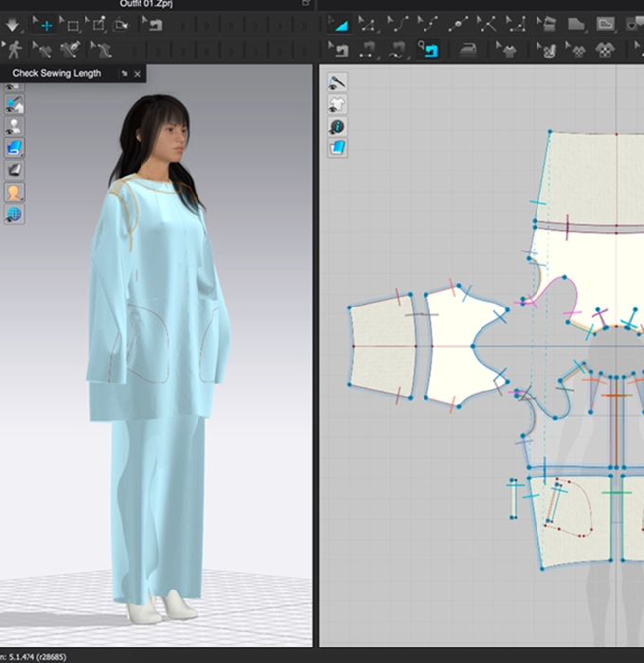Toggle 3D environment globe visibility
This screenshot has height=663, width=644.
(x=14, y=214)
